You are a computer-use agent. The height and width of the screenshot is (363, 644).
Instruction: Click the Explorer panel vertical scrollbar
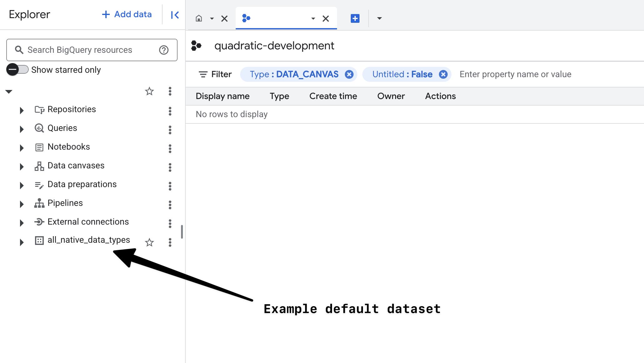[182, 231]
